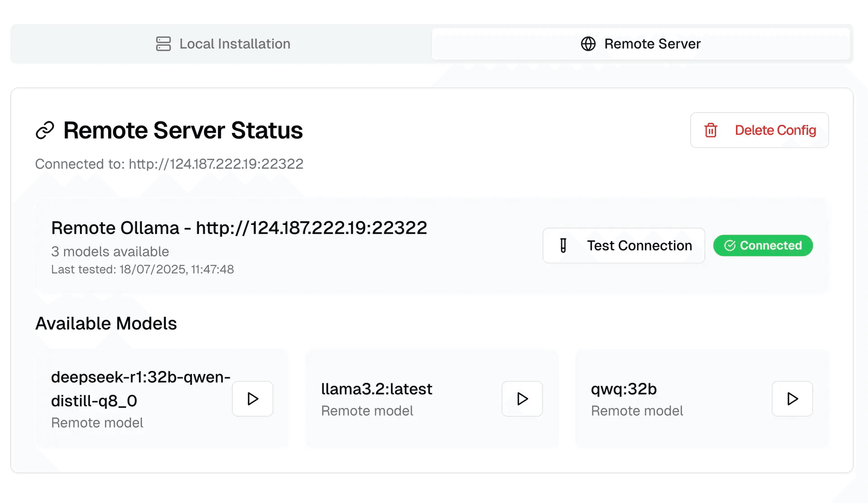Run the deepseek-r1:32b-qwen-distill-q8_0 model
The width and height of the screenshot is (868, 503).
click(x=252, y=399)
